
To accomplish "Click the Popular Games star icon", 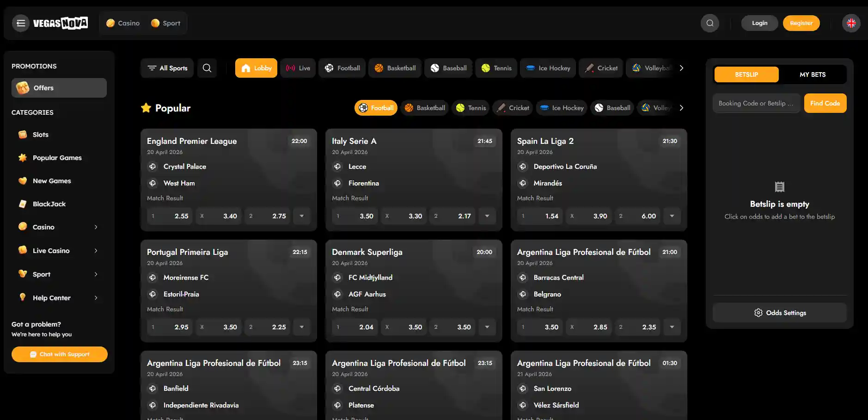I will pyautogui.click(x=23, y=158).
